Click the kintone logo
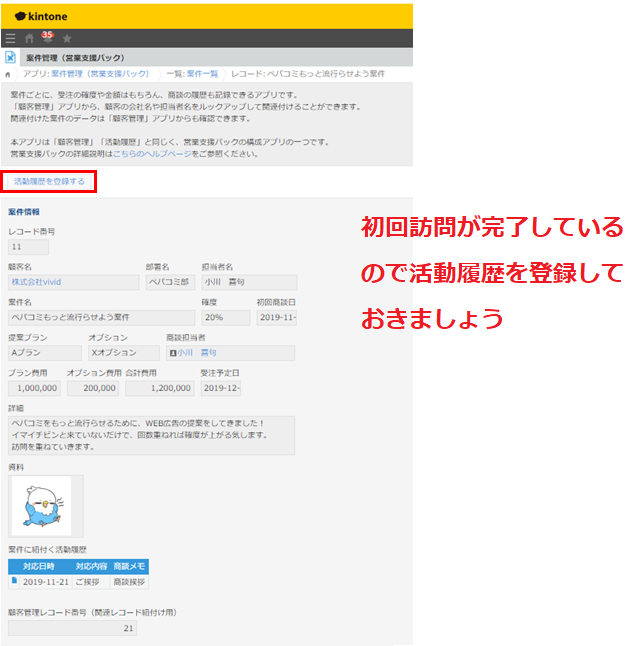The image size is (642, 646). click(x=41, y=16)
